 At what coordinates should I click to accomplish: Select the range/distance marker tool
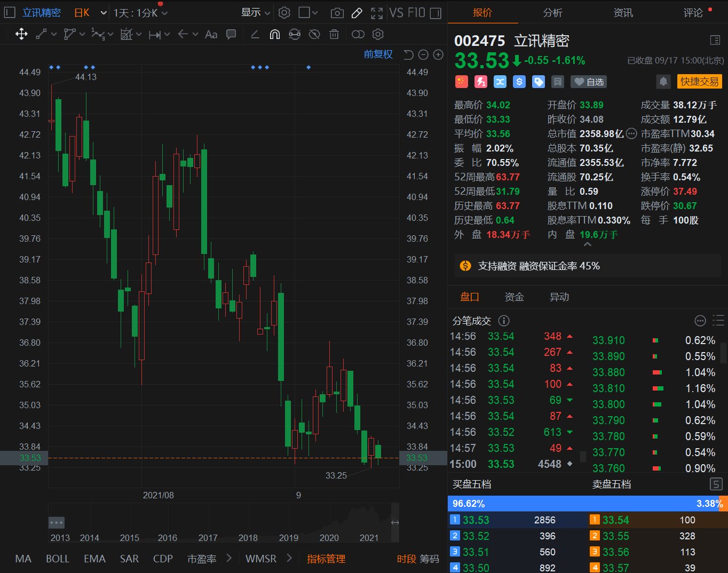[155, 35]
